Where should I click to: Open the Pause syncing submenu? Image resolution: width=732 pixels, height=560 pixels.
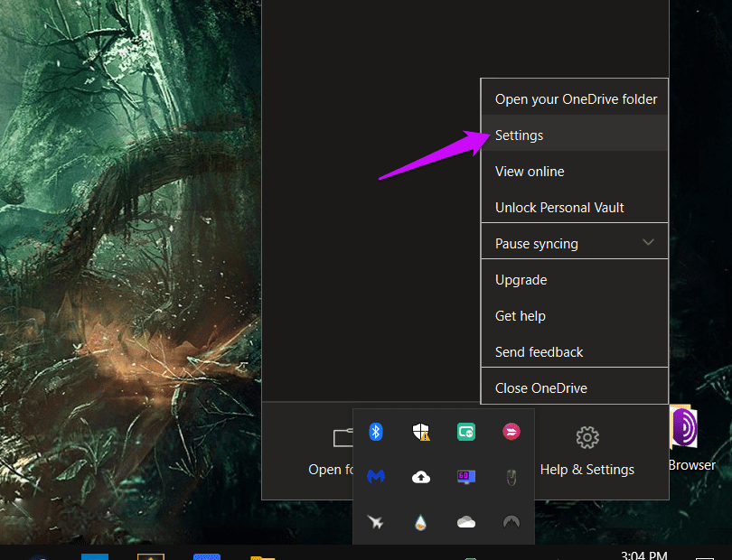[575, 243]
